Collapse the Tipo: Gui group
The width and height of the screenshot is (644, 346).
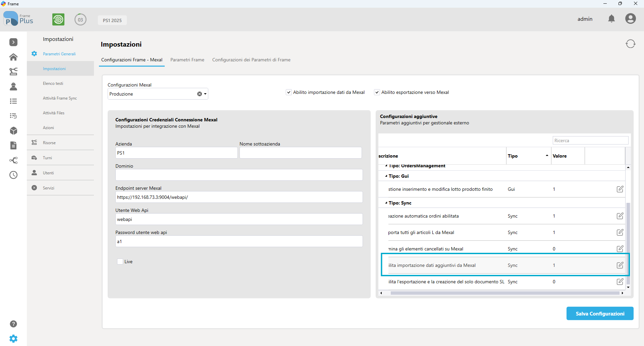386,176
